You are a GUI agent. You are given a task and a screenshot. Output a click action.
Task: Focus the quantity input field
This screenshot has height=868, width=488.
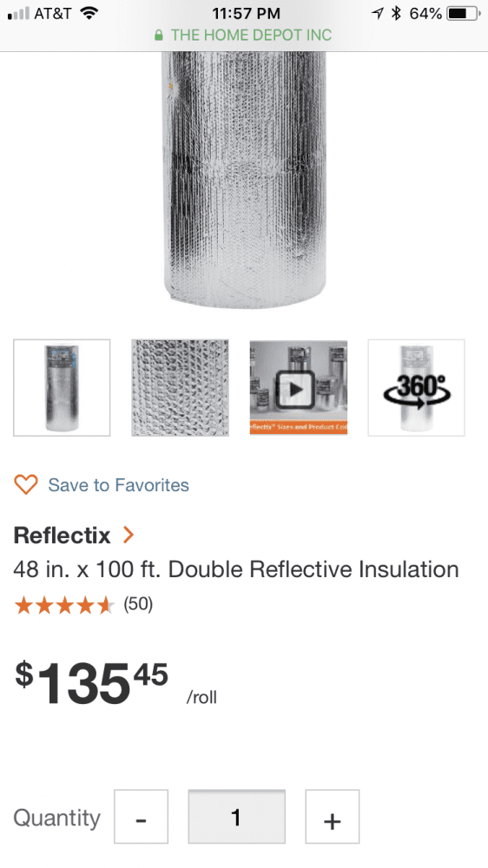[x=236, y=817]
